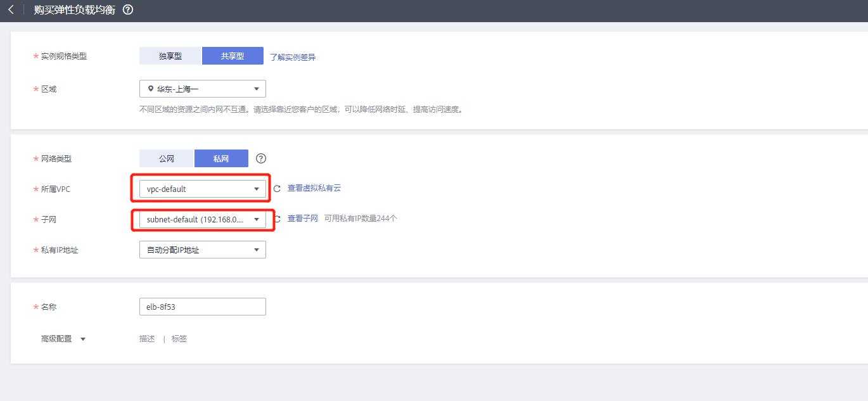Open 查看虚拟私有云 link

[314, 188]
